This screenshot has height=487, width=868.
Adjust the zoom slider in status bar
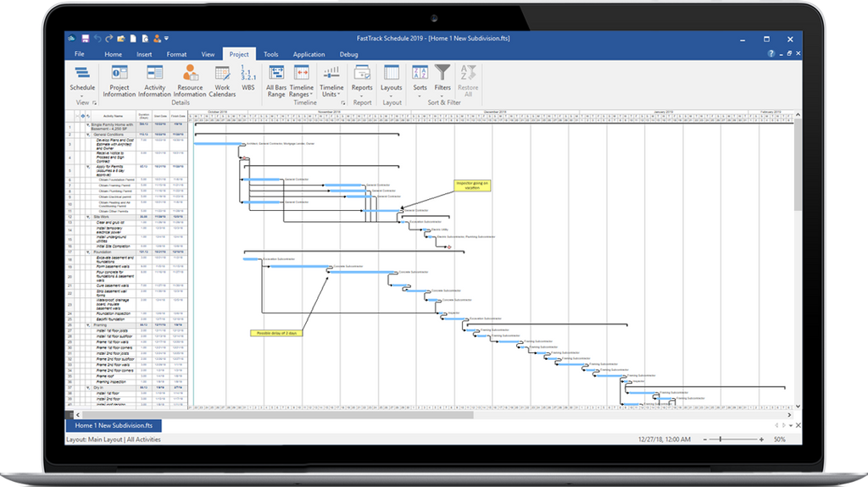click(x=721, y=440)
